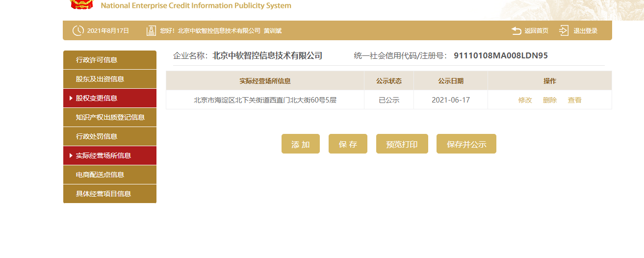Open 电商配送点信息 in the sidebar
This screenshot has width=644, height=258.
(x=110, y=175)
